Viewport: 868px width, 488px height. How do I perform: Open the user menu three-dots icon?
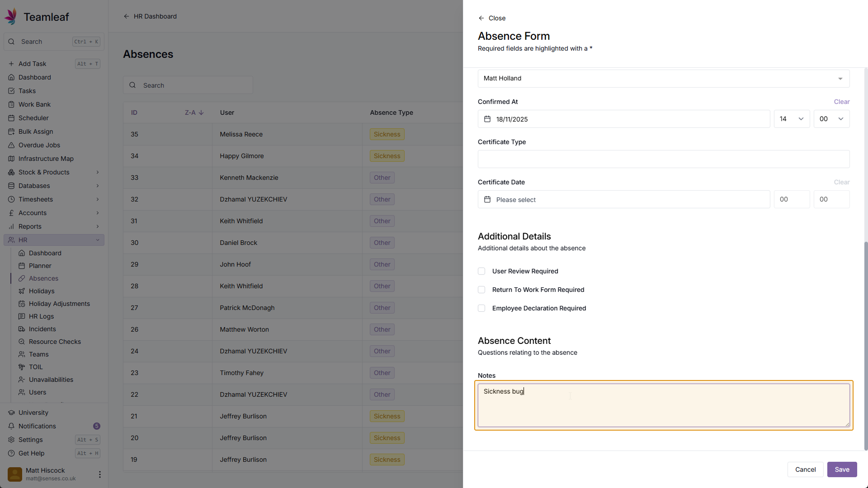coord(99,474)
